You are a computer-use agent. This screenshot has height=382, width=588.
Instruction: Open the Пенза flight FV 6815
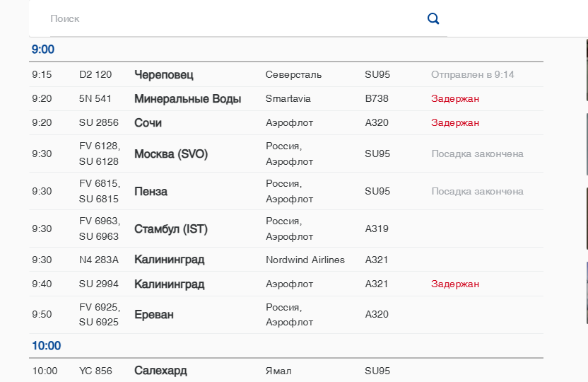point(151,192)
